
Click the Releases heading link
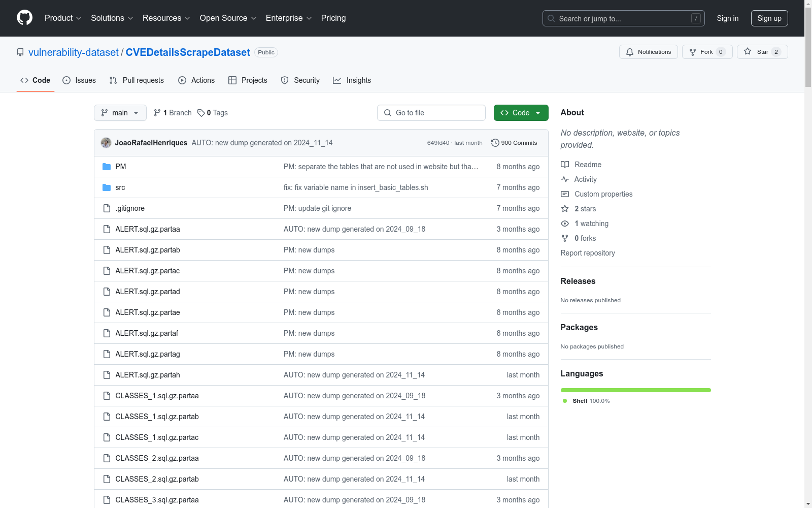click(578, 281)
